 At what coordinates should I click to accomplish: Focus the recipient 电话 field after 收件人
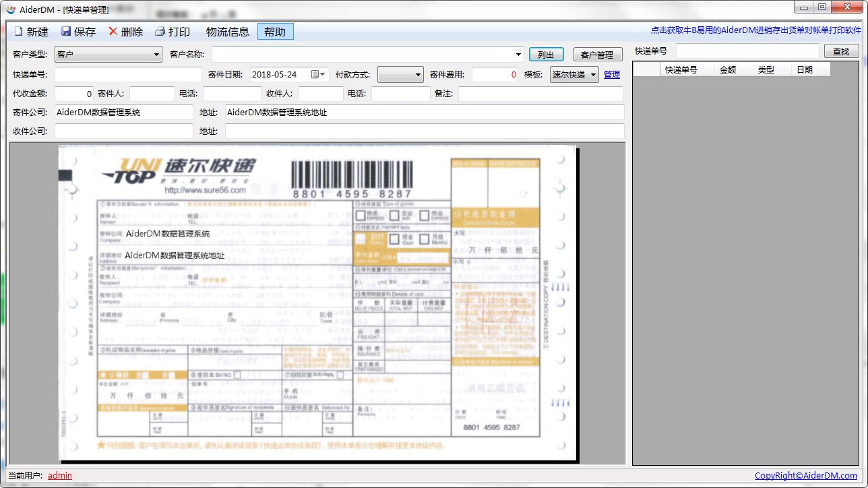click(401, 94)
